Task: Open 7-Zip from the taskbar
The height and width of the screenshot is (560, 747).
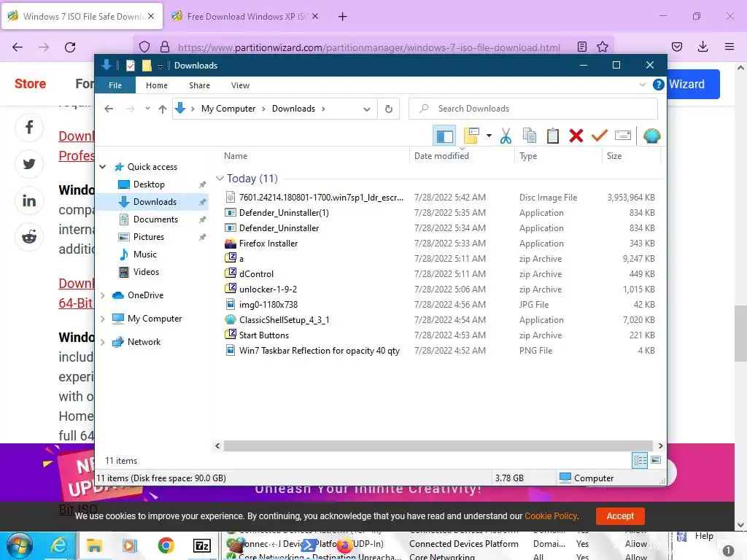Action: tap(201, 545)
